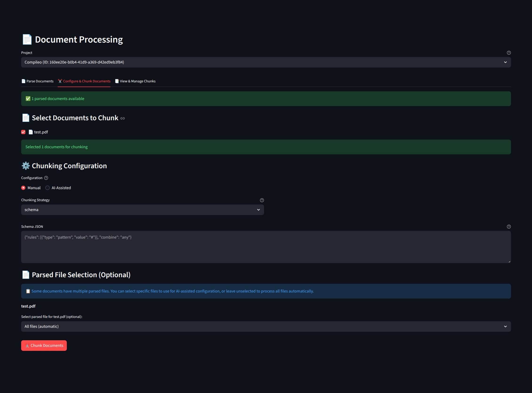Screen dimensions: 532x393
Task: Click the Project help question-mark icon
Action: [x=509, y=53]
